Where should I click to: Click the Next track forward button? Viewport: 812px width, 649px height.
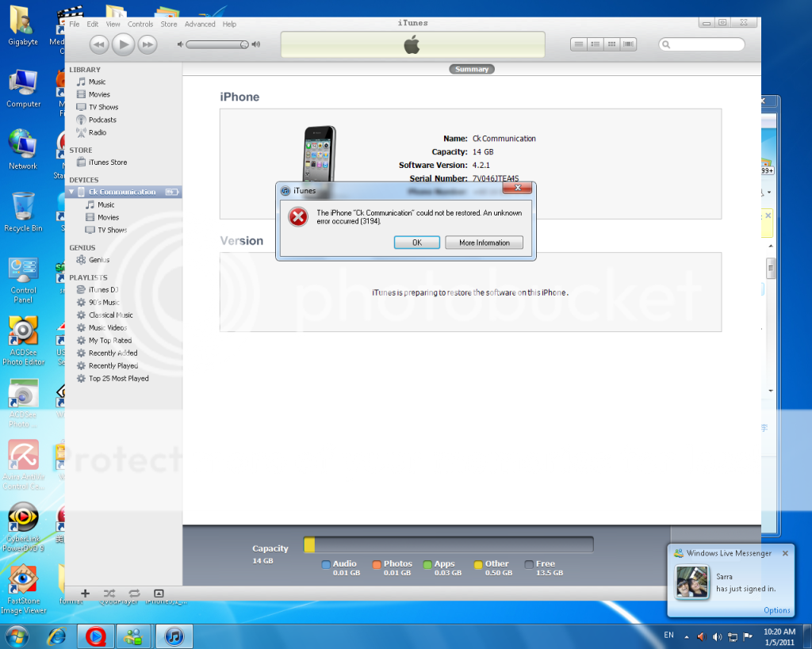[147, 44]
